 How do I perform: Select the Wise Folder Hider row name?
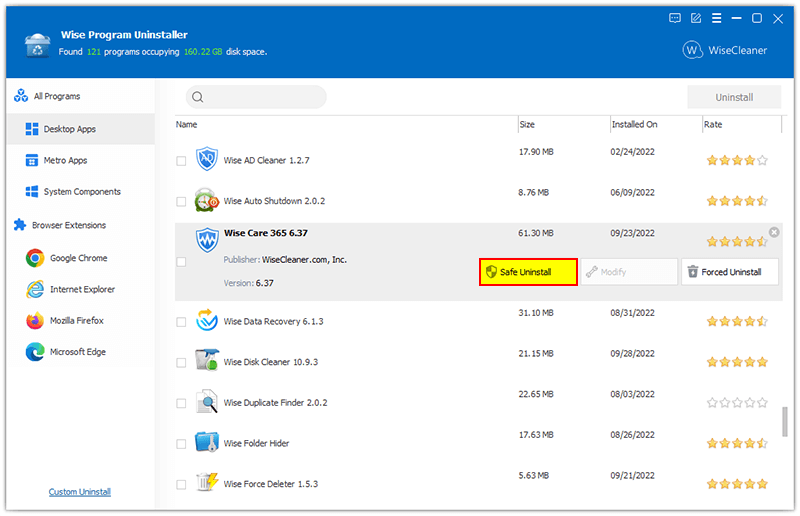point(256,444)
